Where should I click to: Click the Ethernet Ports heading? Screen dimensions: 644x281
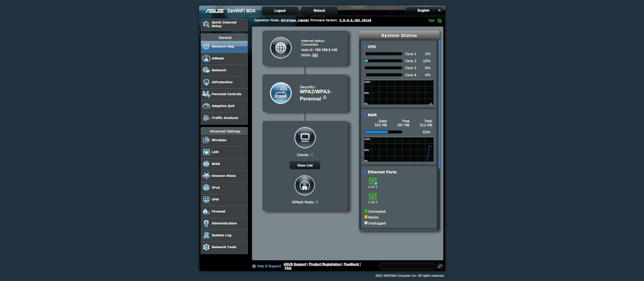[382, 172]
